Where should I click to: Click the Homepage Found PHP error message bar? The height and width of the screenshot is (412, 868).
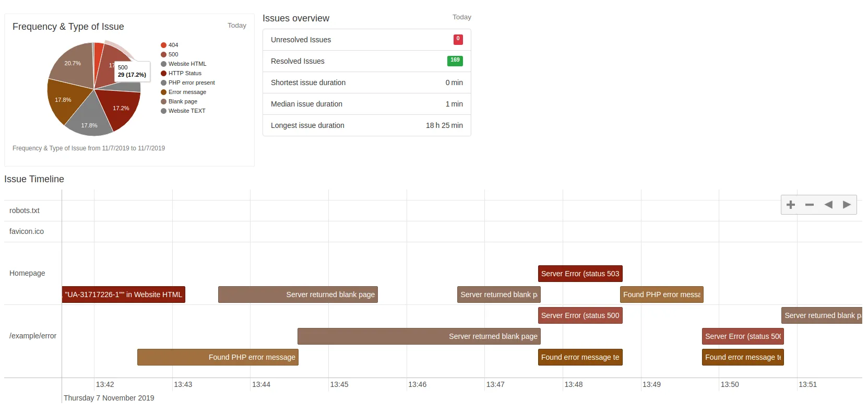[661, 295]
